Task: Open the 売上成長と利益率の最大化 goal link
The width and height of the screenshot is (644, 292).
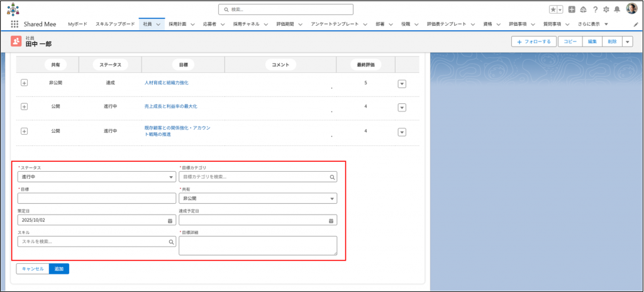Action: tap(170, 107)
